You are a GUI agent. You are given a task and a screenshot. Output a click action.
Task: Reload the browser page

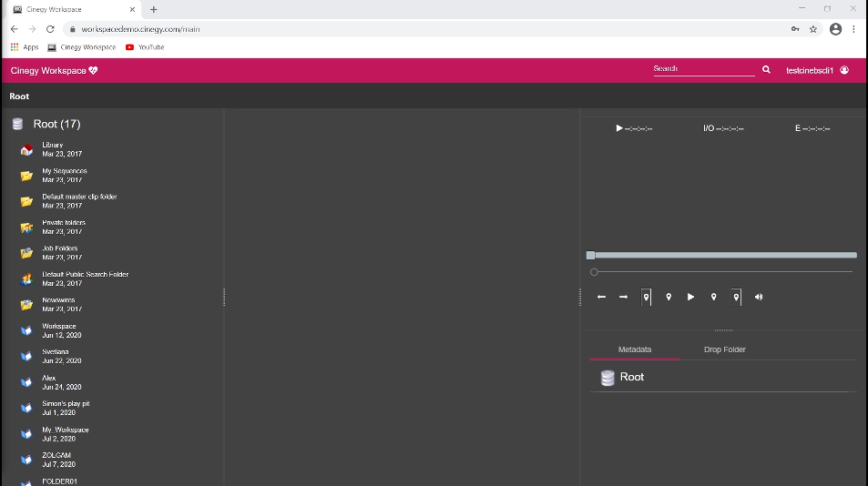(50, 29)
